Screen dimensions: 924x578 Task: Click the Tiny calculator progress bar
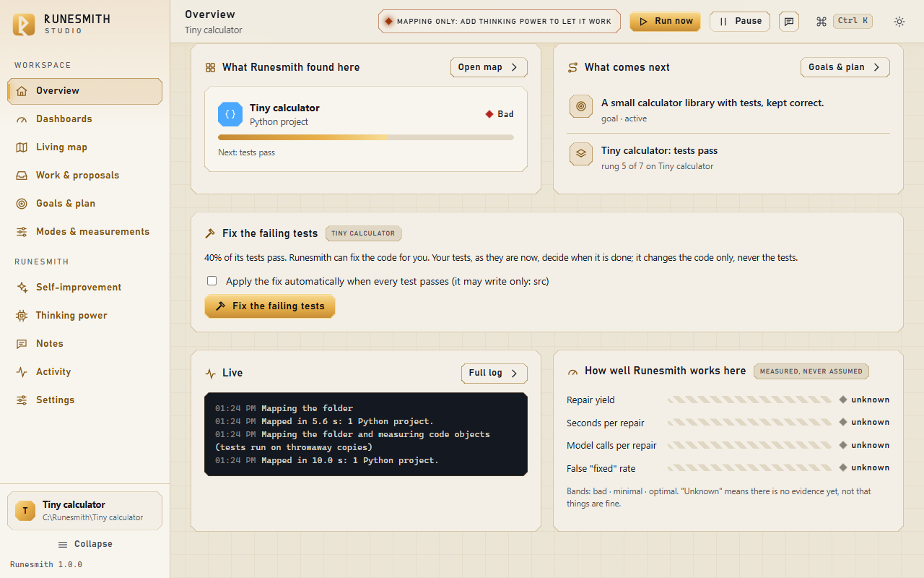click(366, 137)
